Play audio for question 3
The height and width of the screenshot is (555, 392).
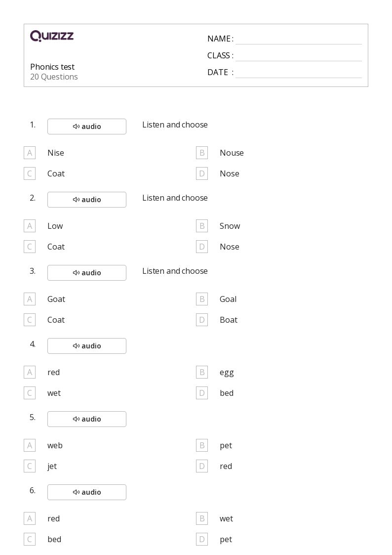(x=86, y=272)
